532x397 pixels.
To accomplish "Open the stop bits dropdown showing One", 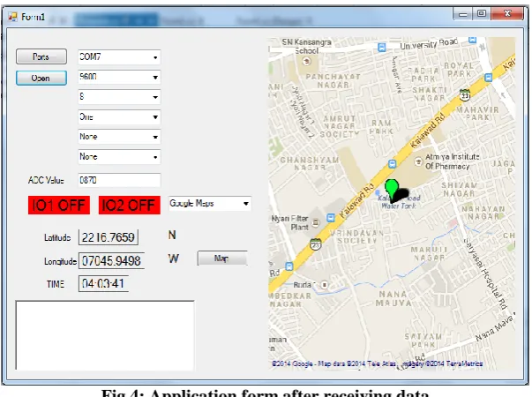I will click(119, 117).
